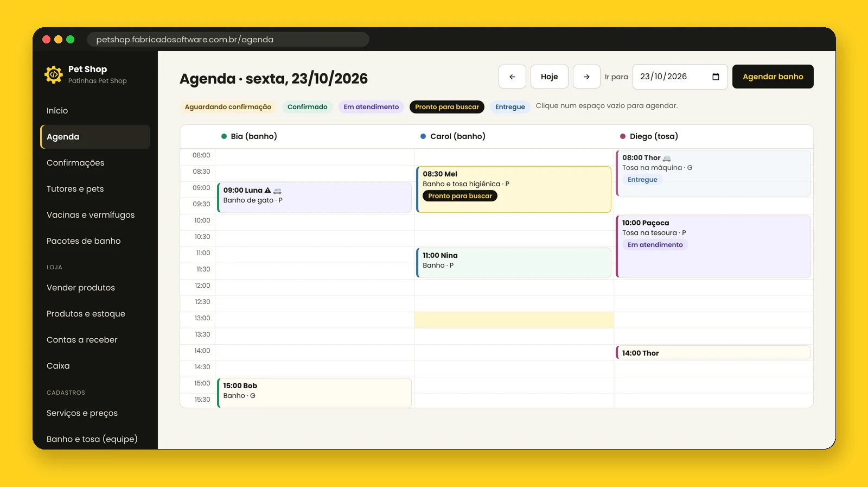
Task: Click the Confirmado legend tag
Action: click(x=308, y=107)
